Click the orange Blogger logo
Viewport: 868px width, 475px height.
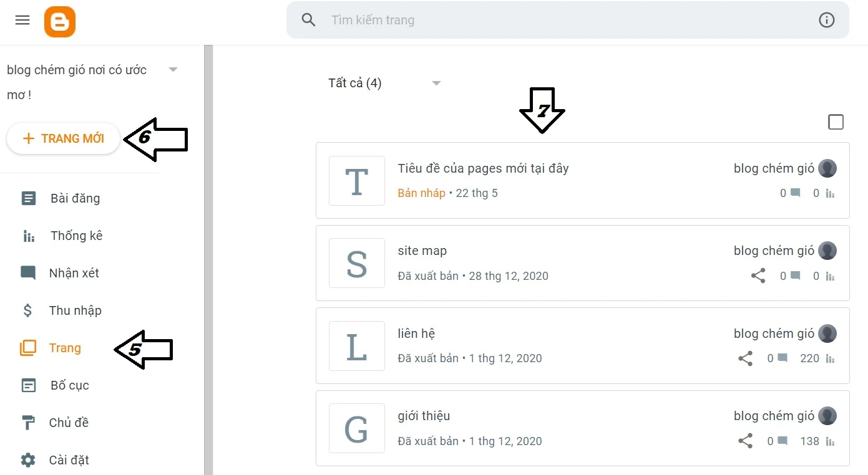tap(60, 22)
